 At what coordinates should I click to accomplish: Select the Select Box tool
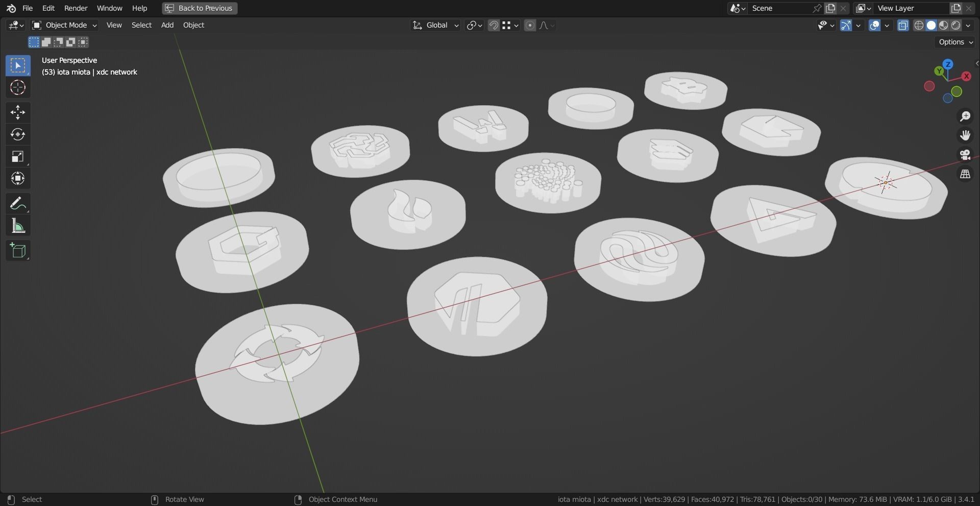(x=18, y=65)
